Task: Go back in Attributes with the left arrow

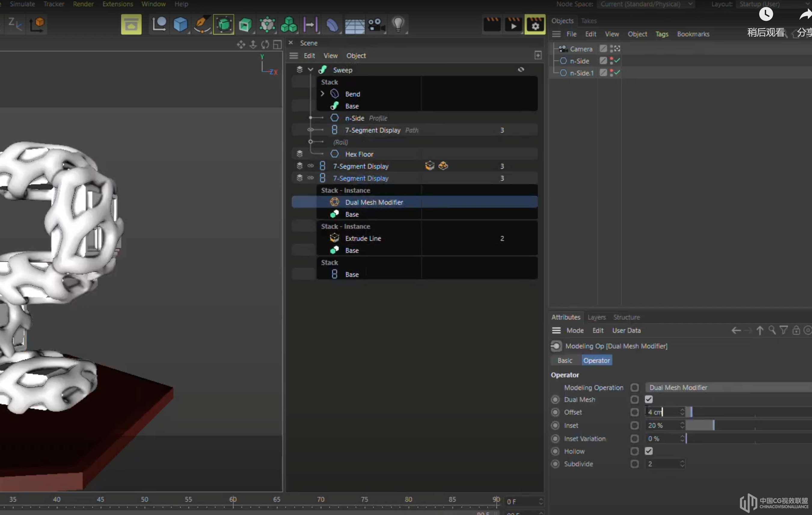Action: pos(736,330)
